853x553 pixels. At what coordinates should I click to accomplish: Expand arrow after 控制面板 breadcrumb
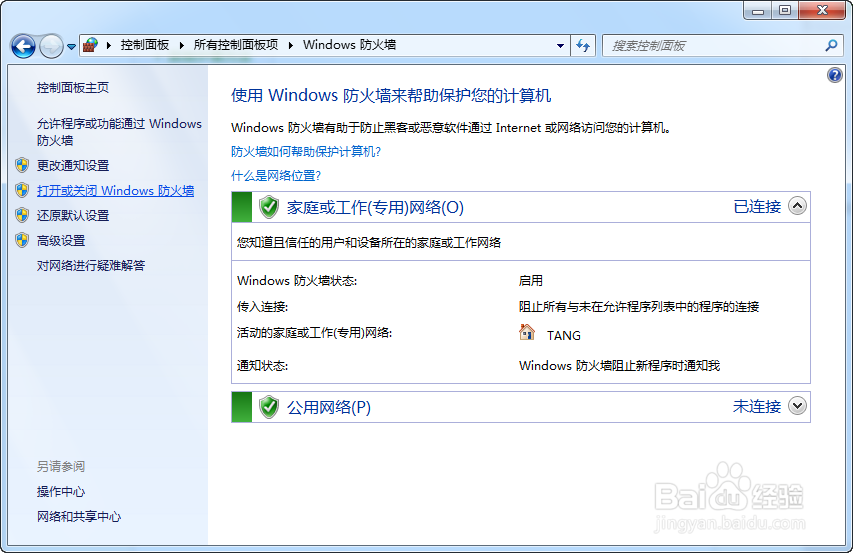coord(181,45)
